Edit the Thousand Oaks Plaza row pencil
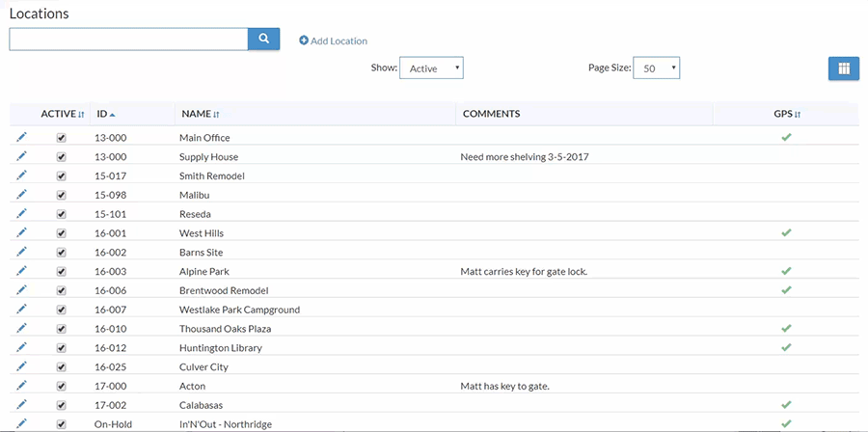 point(21,329)
